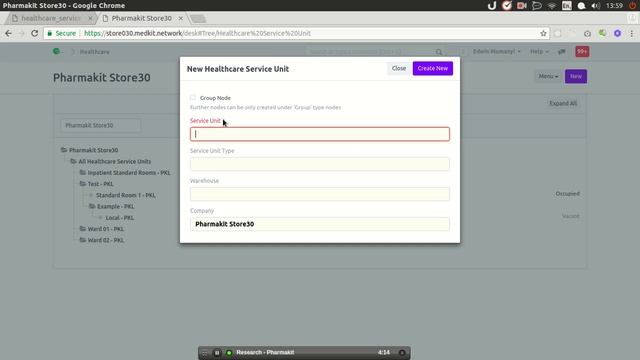Click the camera extension icon in Chrome toolbar
This screenshot has height=360, width=640.
click(x=587, y=33)
